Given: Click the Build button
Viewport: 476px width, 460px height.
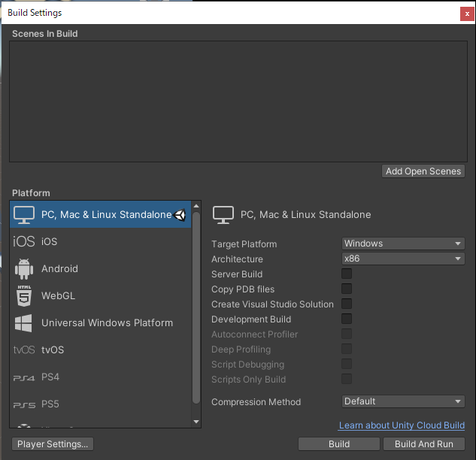Looking at the screenshot, I should (x=339, y=444).
